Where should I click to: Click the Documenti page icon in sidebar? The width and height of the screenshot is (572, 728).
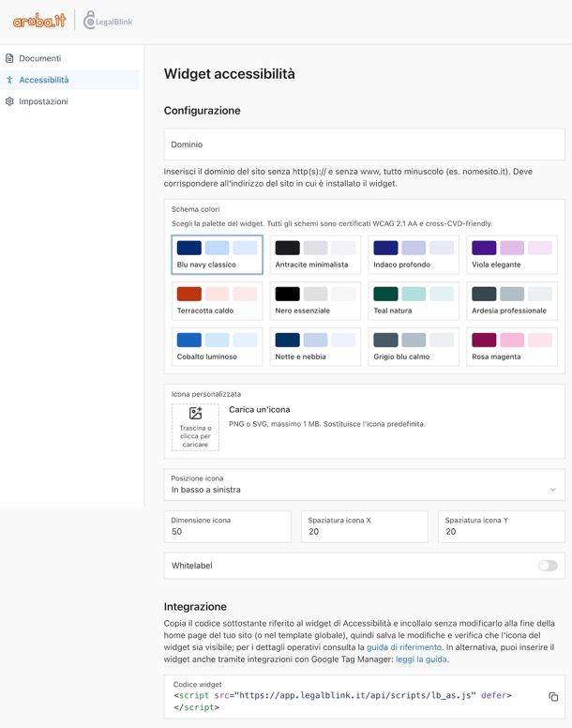tap(9, 58)
